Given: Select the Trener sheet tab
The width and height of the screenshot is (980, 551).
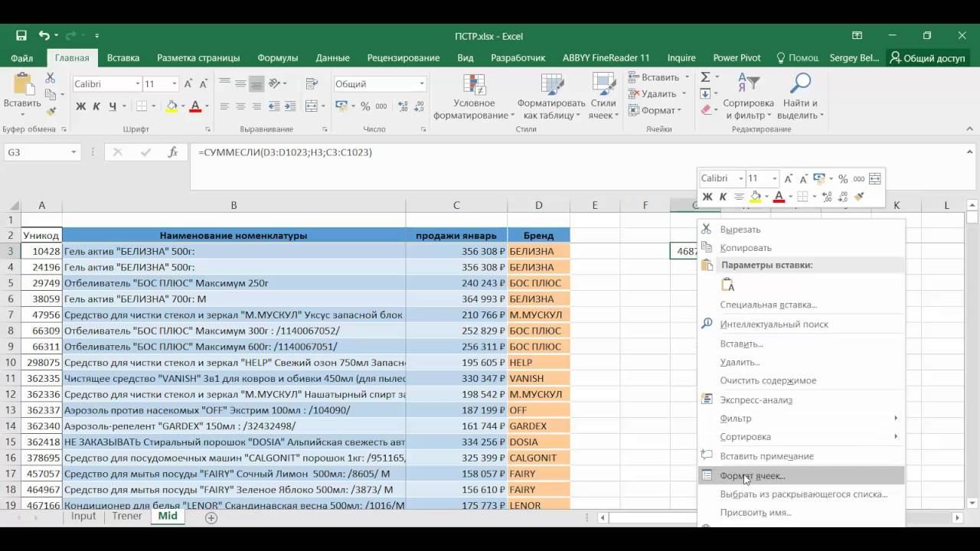Looking at the screenshot, I should (x=126, y=517).
